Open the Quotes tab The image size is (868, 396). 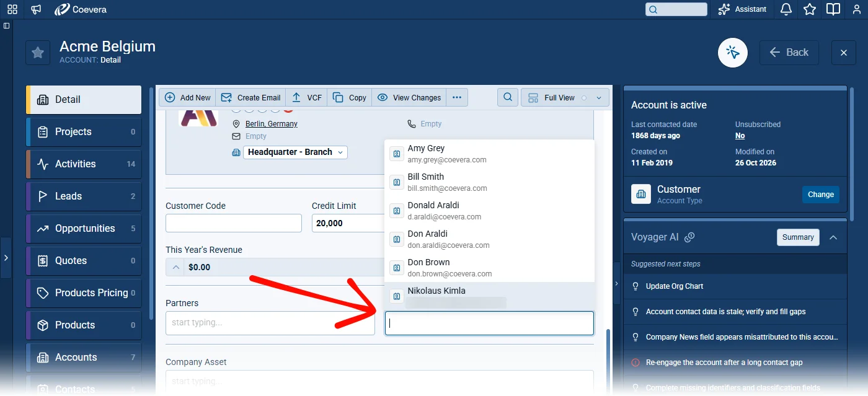(84, 260)
